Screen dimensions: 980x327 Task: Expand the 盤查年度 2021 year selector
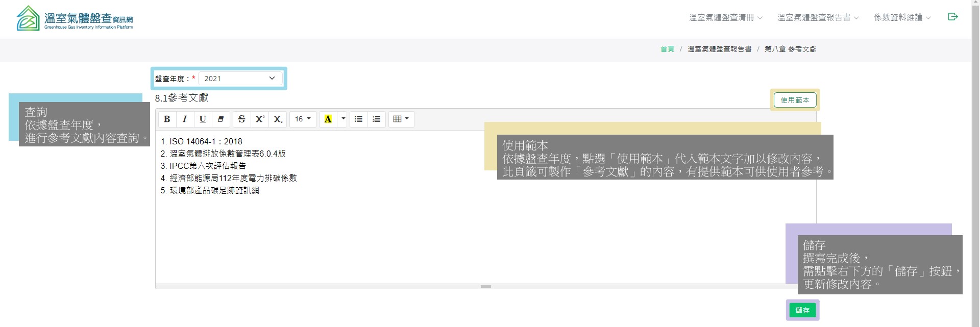240,79
